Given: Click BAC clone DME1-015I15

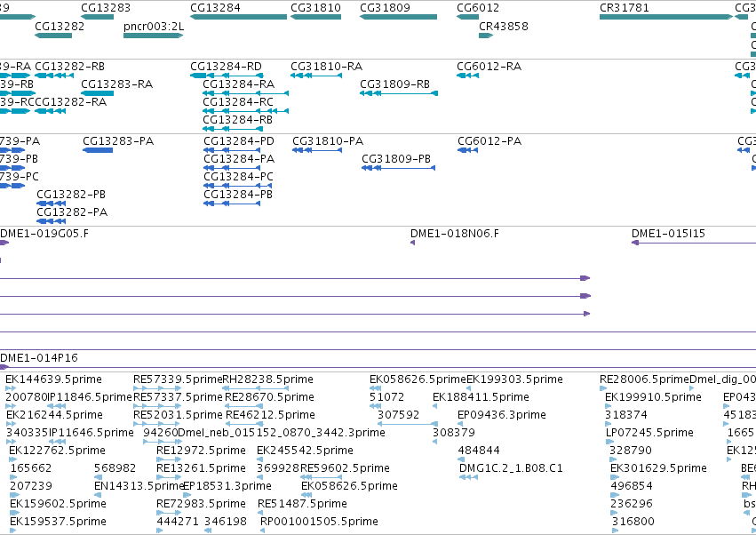Looking at the screenshot, I should [x=694, y=243].
